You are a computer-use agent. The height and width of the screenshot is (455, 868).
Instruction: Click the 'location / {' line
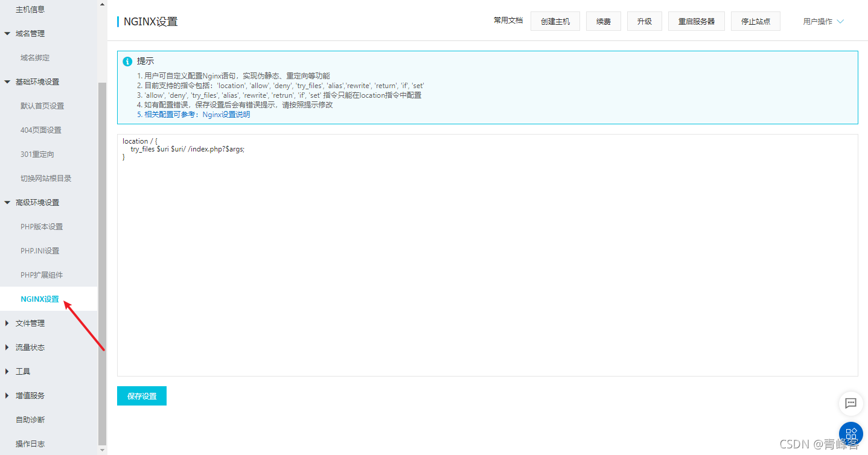click(x=140, y=141)
